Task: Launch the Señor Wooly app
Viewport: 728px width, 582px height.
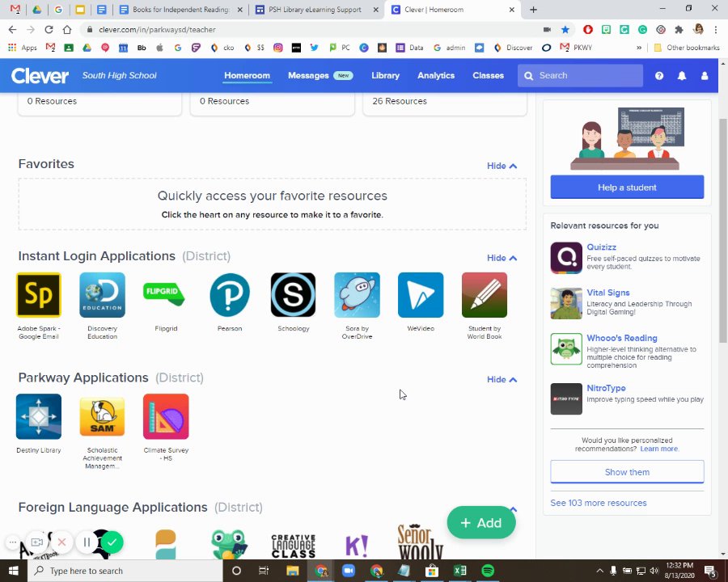Action: click(x=421, y=542)
